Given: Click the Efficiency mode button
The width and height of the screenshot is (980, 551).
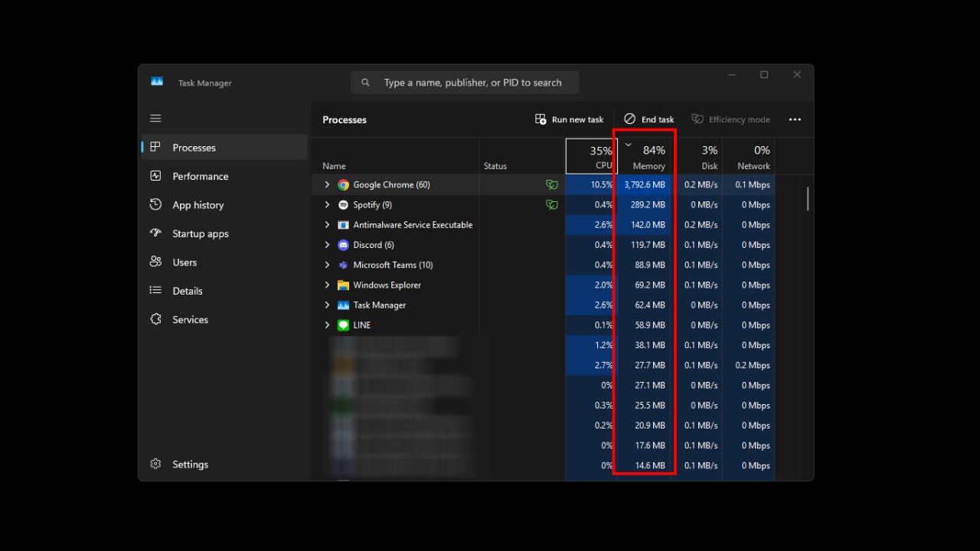Looking at the screenshot, I should coord(730,119).
